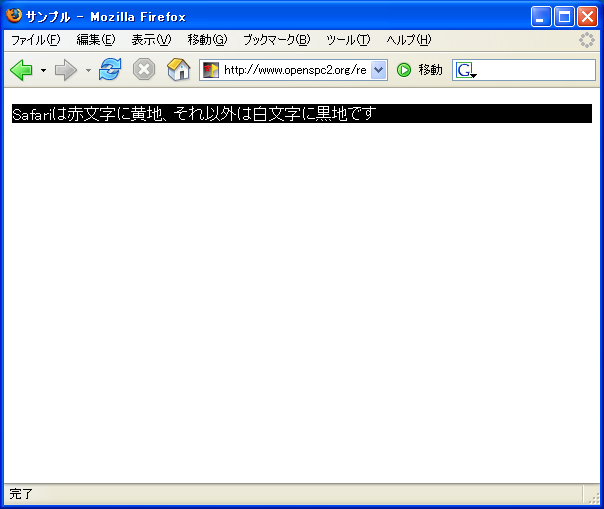This screenshot has height=509, width=604.
Task: Maximize the Firefox window
Action: (564, 17)
